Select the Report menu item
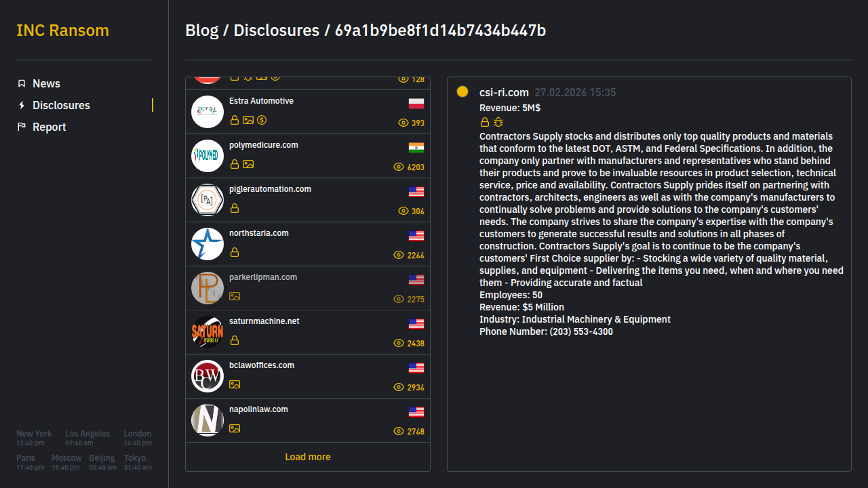 tap(49, 127)
